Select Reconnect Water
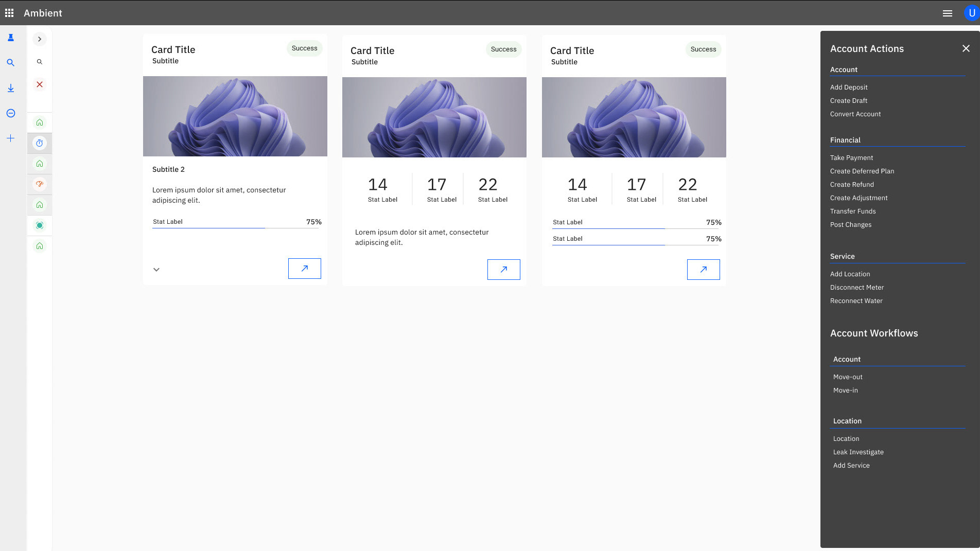The height and width of the screenshot is (551, 980). (x=856, y=301)
